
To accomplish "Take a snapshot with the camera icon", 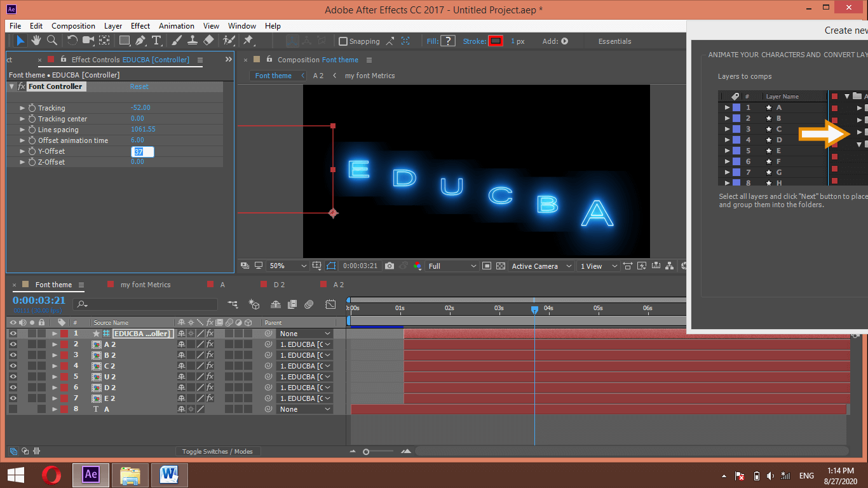I will (x=390, y=266).
